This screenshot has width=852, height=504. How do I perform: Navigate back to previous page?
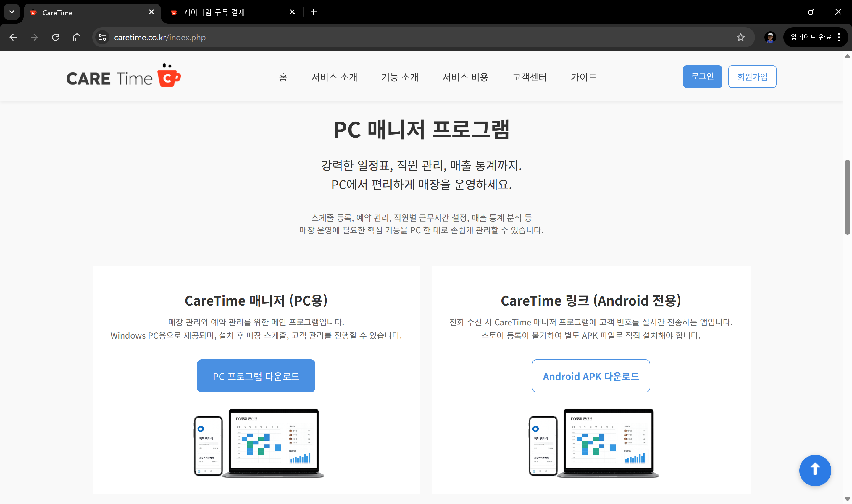click(13, 37)
